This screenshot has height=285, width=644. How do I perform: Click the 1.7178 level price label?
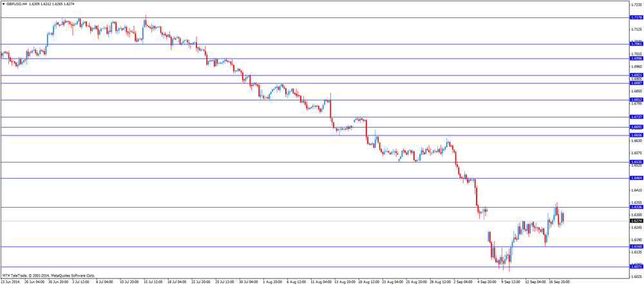[x=636, y=17]
